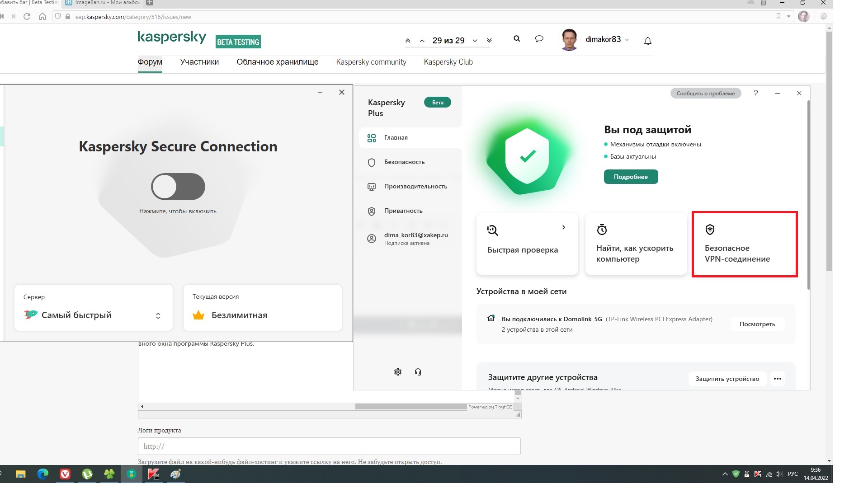
Task: Open Kaspersky Plus settings gear
Action: 398,372
